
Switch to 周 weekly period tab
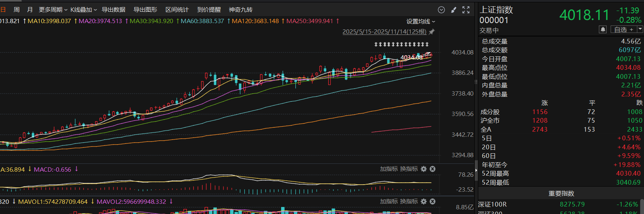tap(16, 10)
